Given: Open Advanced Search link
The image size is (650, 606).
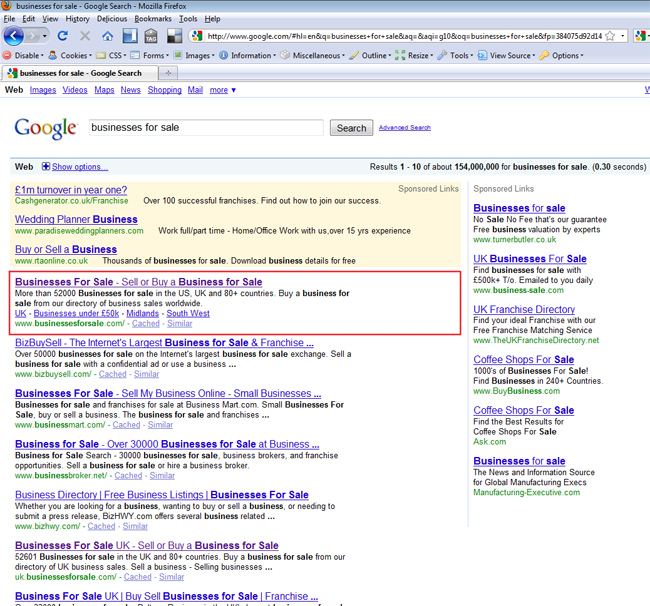Looking at the screenshot, I should [405, 128].
